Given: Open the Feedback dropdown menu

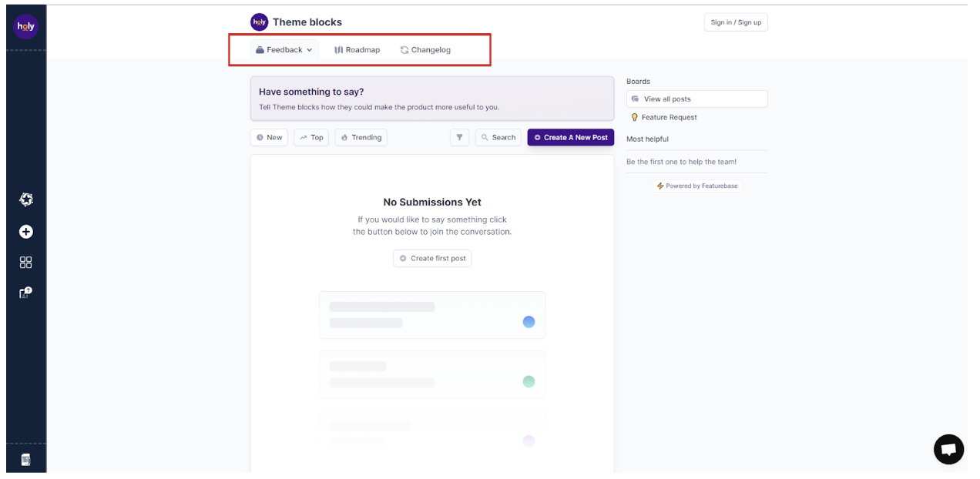Looking at the screenshot, I should (284, 50).
